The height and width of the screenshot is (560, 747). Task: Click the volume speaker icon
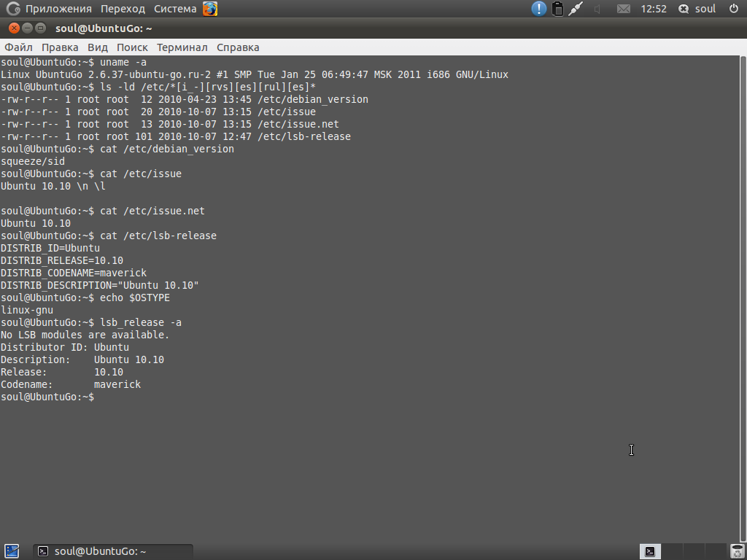point(597,9)
